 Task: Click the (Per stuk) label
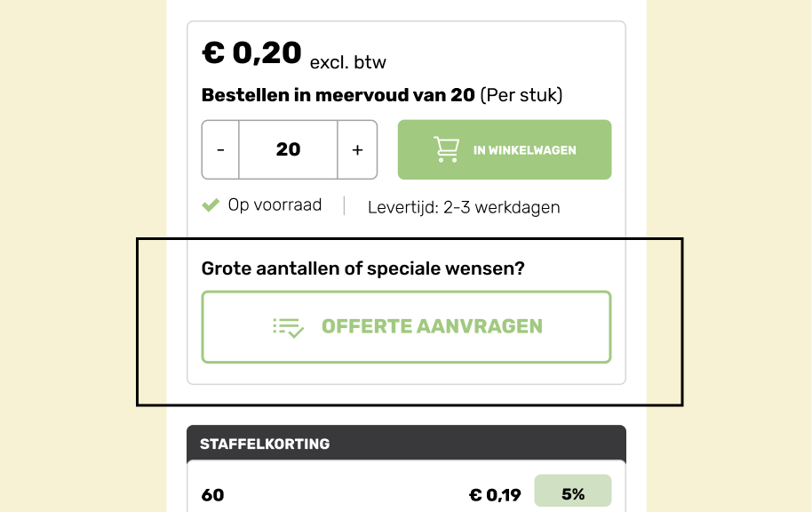point(521,95)
